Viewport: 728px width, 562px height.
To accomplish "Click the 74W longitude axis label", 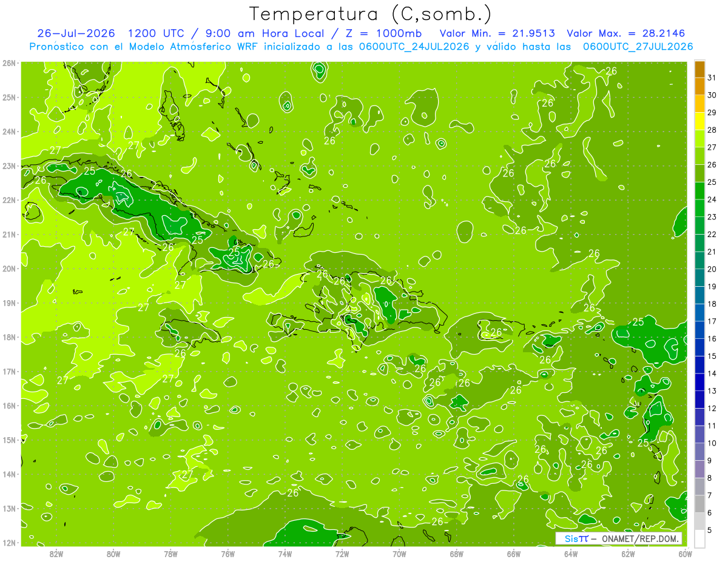I will (x=285, y=554).
